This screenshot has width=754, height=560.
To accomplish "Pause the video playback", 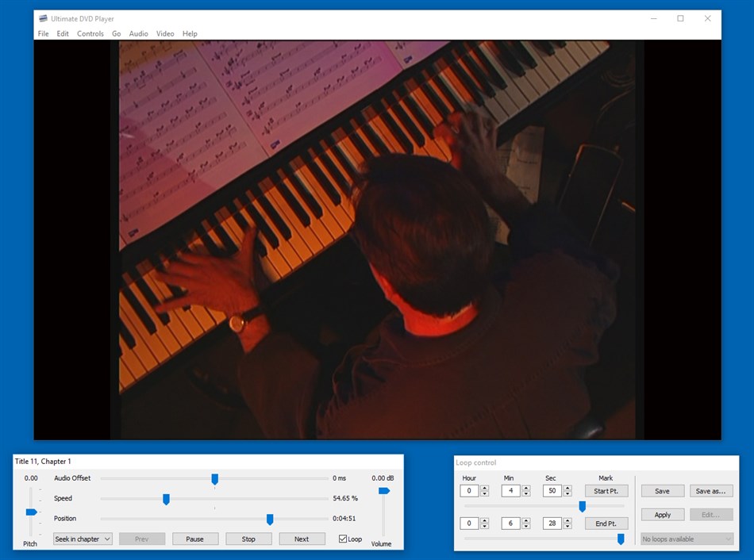I will pyautogui.click(x=195, y=539).
